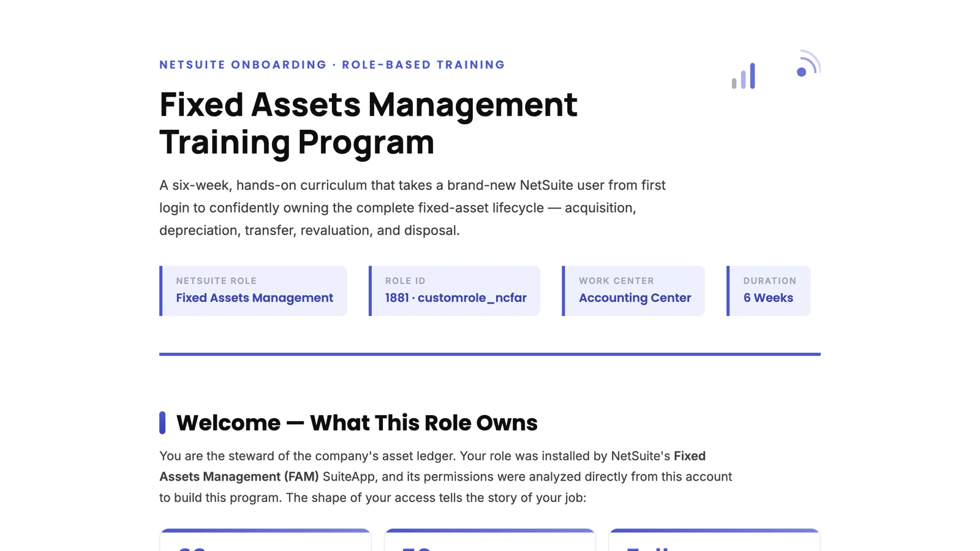Click the NetSuite Onboarding Role-Based Training label
The height and width of the screenshot is (551, 980).
[332, 65]
